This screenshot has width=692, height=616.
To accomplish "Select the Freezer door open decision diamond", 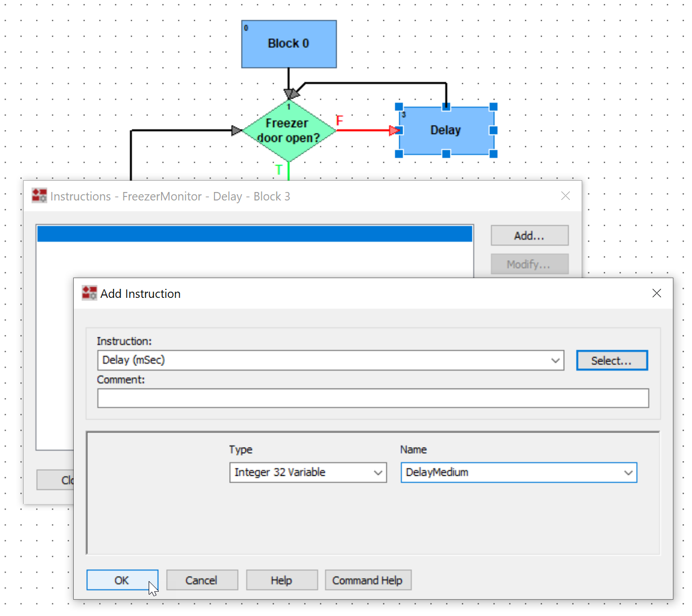I will point(288,131).
